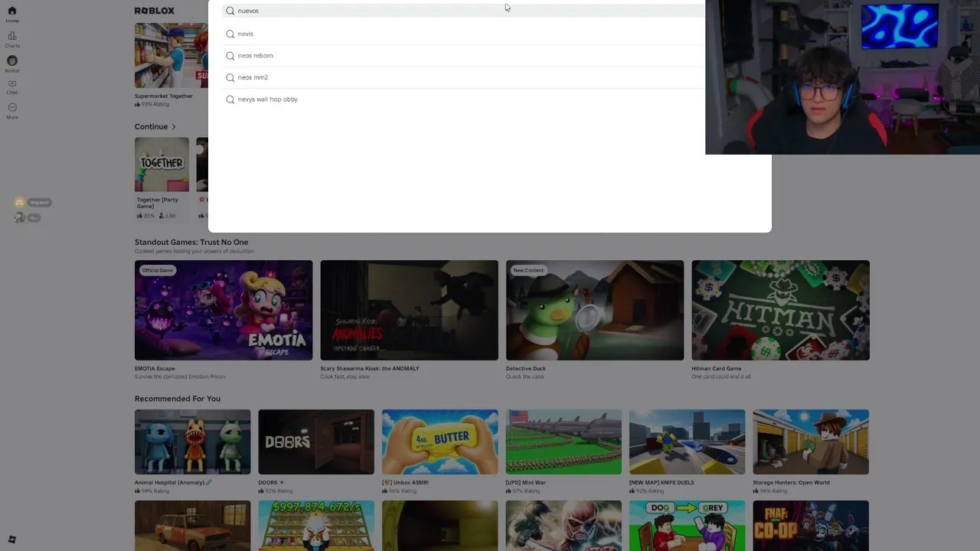Click the 'EMOTIA Escape' title text

[155, 369]
